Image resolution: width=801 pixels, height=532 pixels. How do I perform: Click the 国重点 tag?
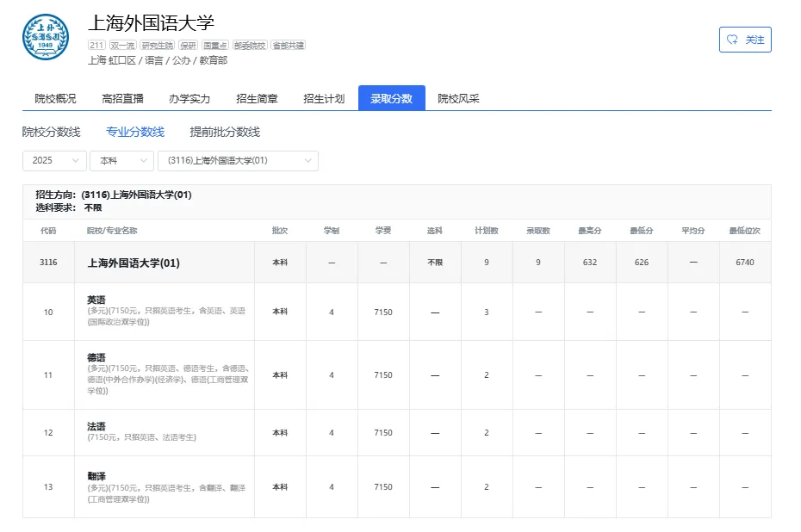215,46
